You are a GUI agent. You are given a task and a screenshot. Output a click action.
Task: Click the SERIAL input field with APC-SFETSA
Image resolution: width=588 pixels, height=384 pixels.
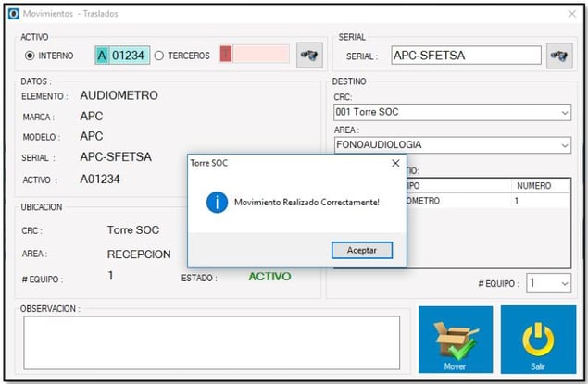click(x=465, y=56)
